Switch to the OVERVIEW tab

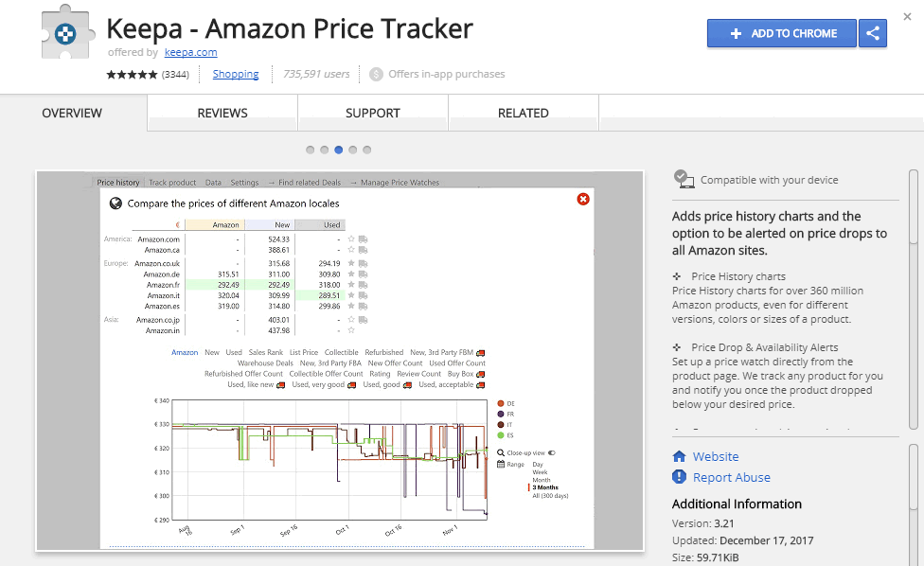[x=72, y=113]
